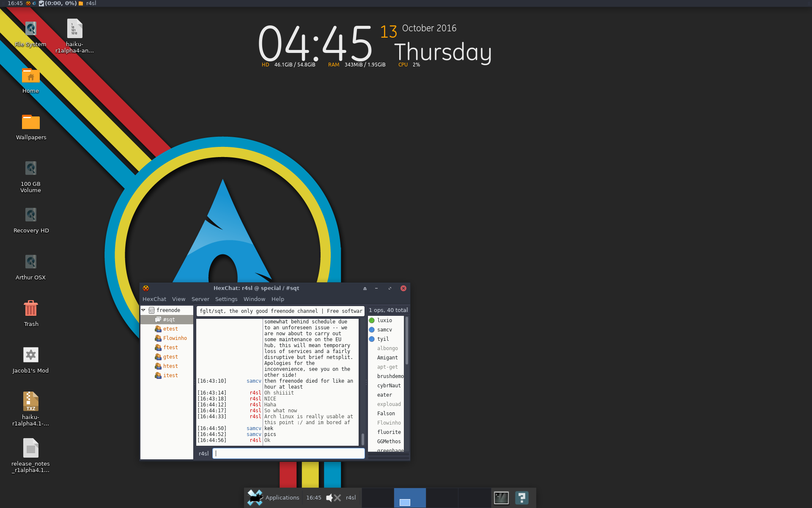
Task: Click the '1 ops, 40 total' user count label
Action: [x=388, y=310]
